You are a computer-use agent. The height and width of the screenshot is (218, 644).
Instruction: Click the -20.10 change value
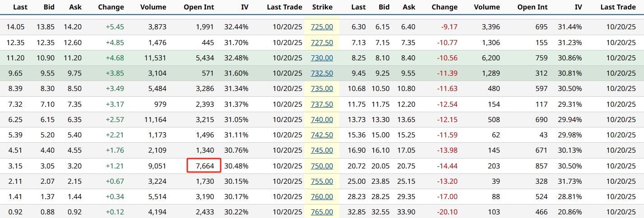[x=448, y=212]
